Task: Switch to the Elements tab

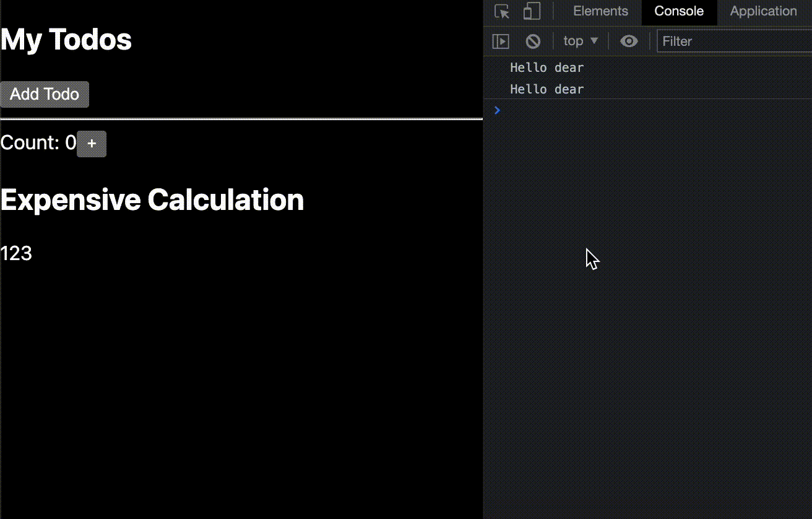Action: (x=600, y=11)
